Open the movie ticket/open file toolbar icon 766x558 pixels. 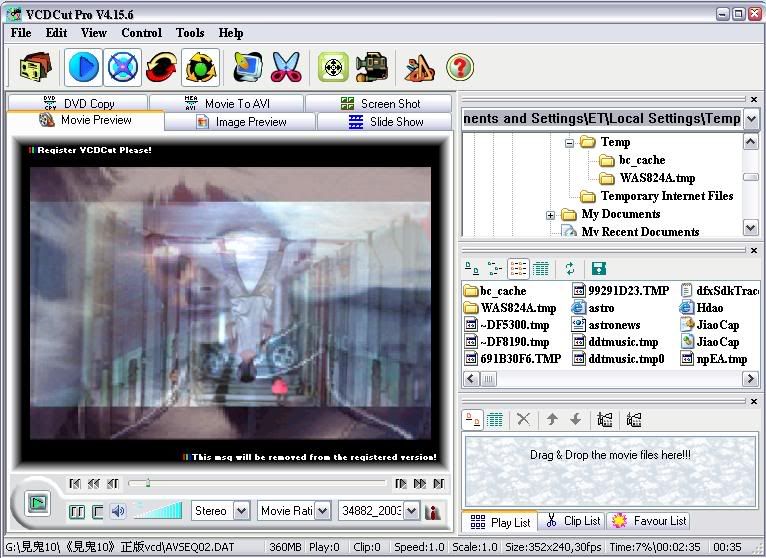click(x=35, y=67)
